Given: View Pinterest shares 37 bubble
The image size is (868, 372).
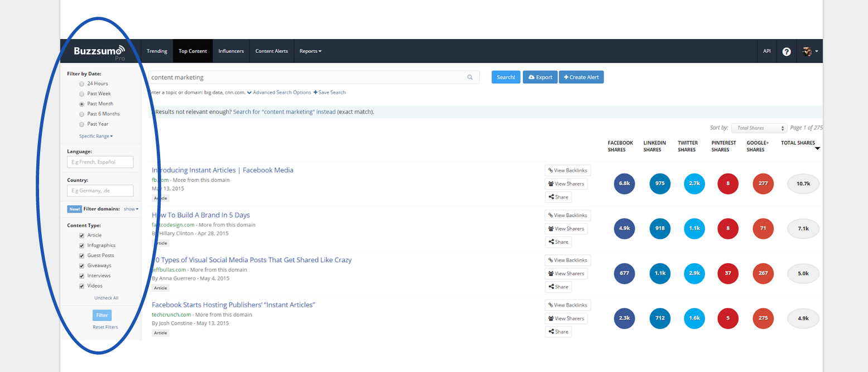Looking at the screenshot, I should 728,273.
